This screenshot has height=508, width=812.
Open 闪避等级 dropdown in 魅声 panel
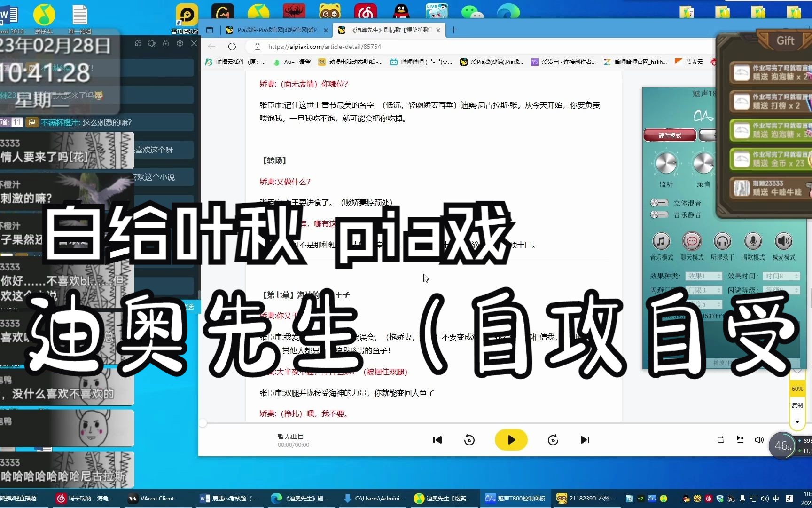(x=781, y=290)
